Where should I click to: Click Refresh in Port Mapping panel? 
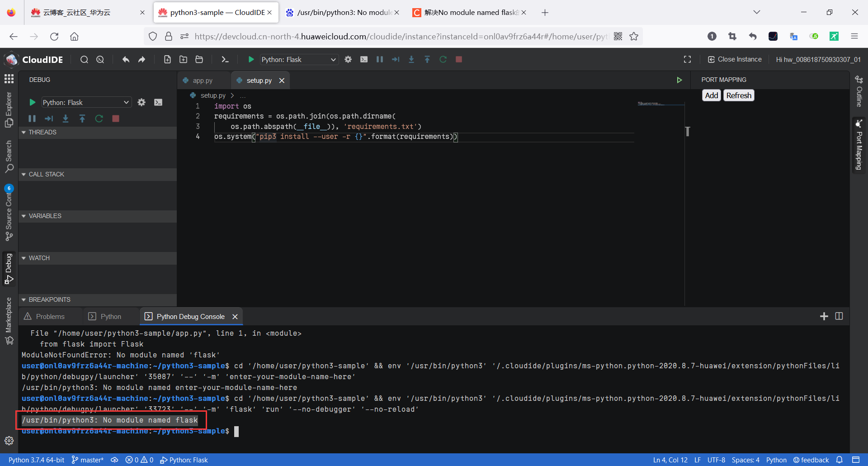739,95
